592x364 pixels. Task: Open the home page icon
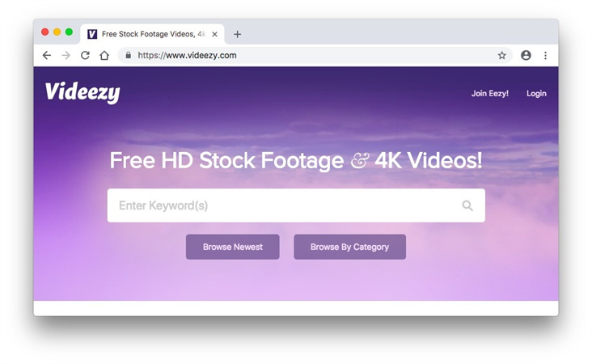point(104,56)
